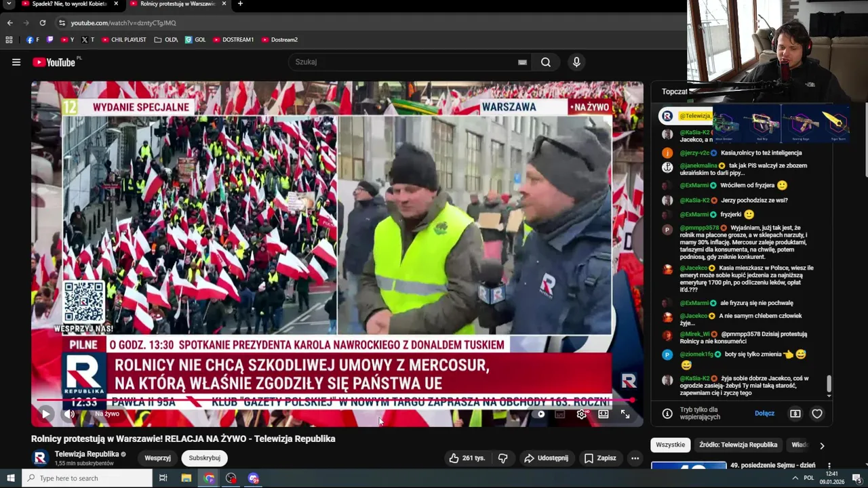868x488 pixels.
Task: Open the Telewizja Republika channel avatar
Action: 40,458
